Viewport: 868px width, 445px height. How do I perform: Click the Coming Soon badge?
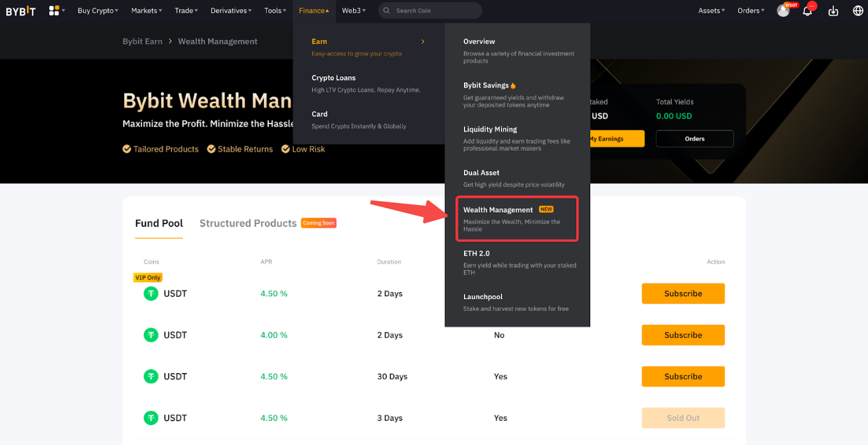pos(319,223)
